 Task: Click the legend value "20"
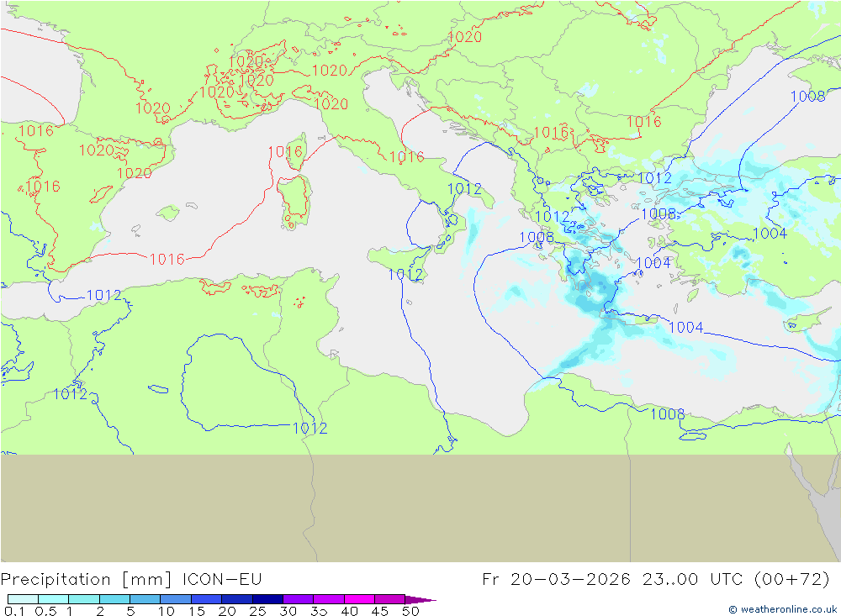click(227, 611)
